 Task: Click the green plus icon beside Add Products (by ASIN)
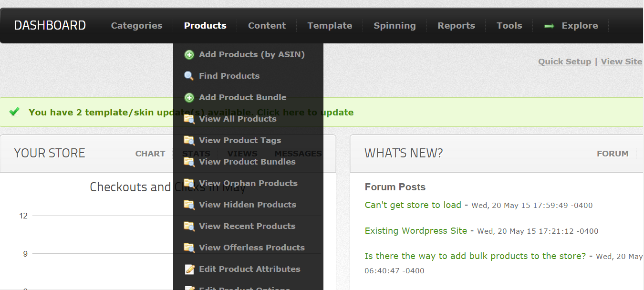click(x=189, y=55)
